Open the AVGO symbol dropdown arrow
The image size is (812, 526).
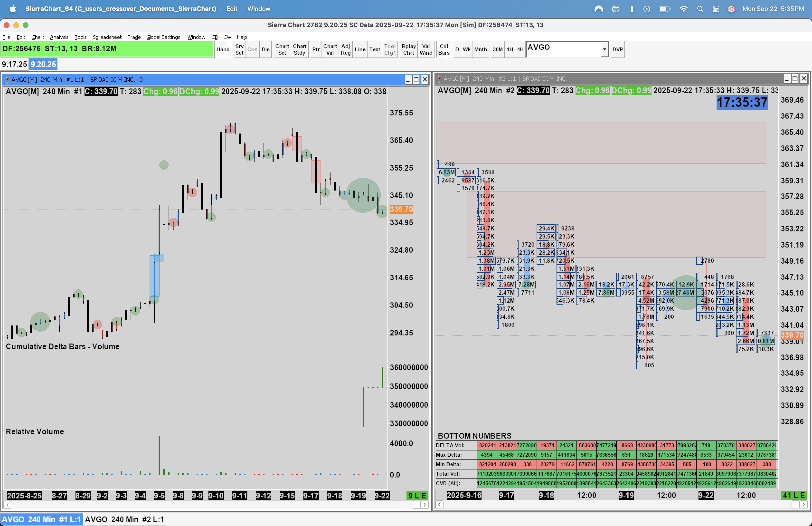coord(604,49)
